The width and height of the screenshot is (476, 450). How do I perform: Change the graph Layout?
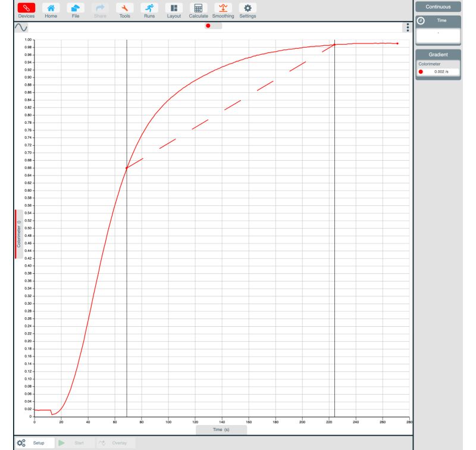point(174,10)
